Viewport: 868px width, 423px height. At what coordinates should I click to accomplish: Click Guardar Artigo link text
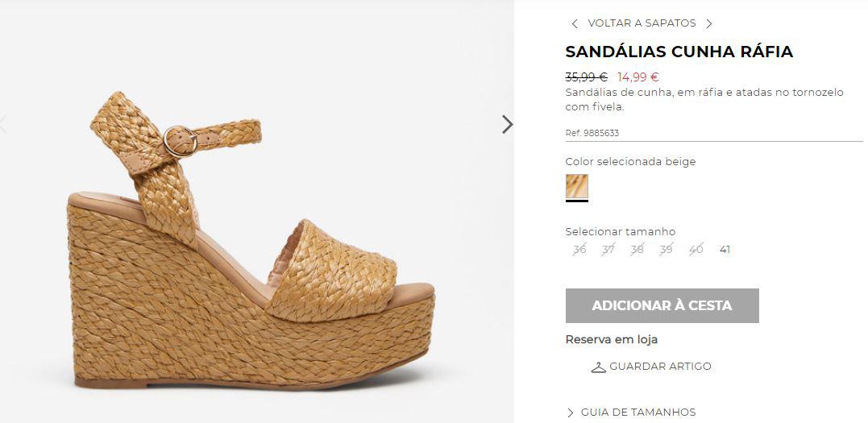pyautogui.click(x=660, y=367)
